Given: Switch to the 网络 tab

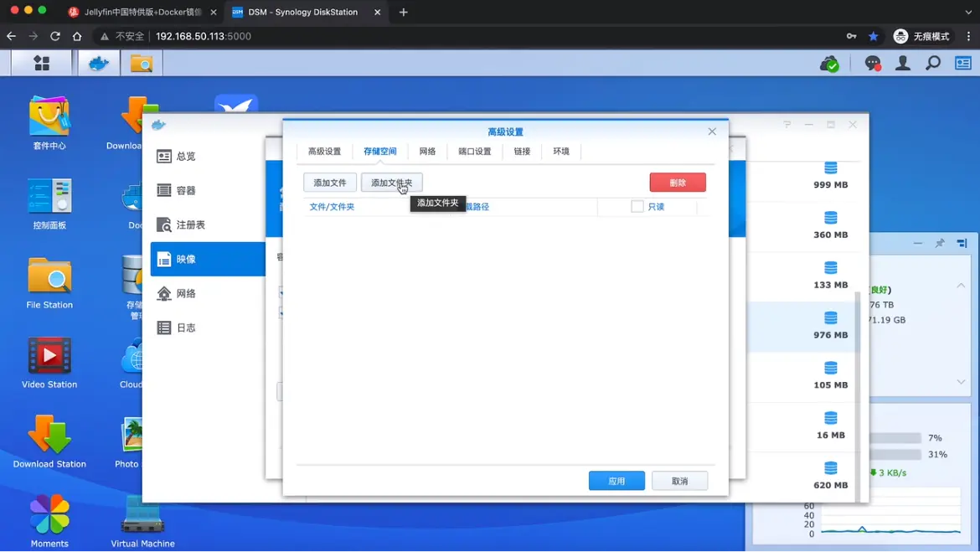Looking at the screenshot, I should (427, 152).
